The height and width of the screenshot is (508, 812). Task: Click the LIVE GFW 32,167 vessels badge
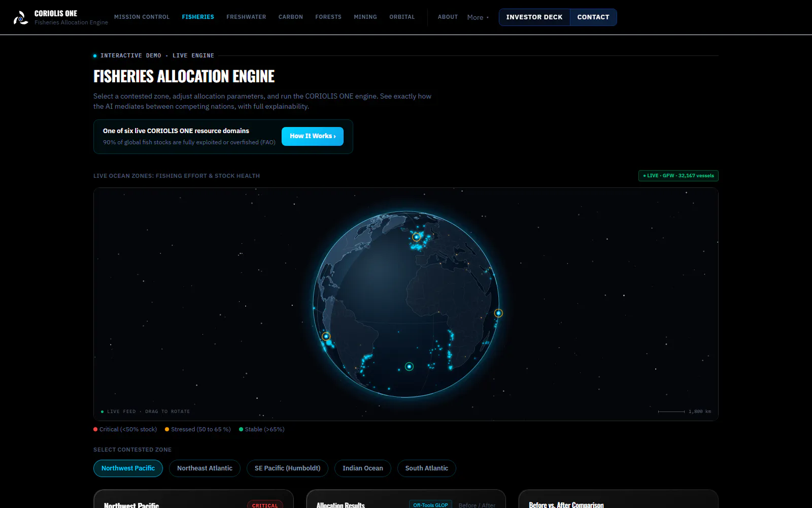(x=679, y=176)
